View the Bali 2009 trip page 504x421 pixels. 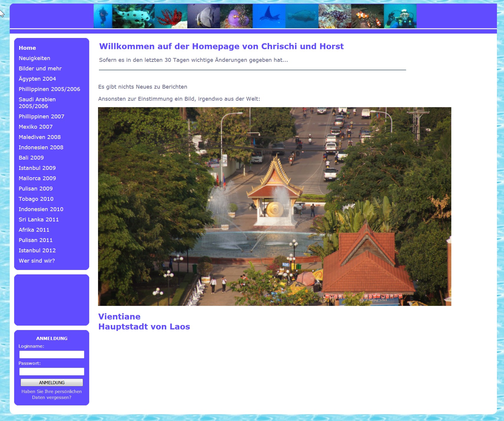click(x=31, y=158)
